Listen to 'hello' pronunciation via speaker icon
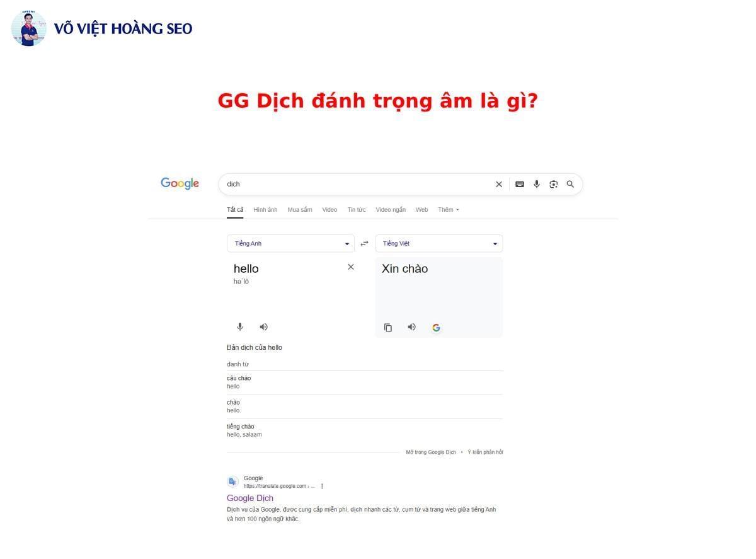This screenshot has height=559, width=756. [263, 326]
